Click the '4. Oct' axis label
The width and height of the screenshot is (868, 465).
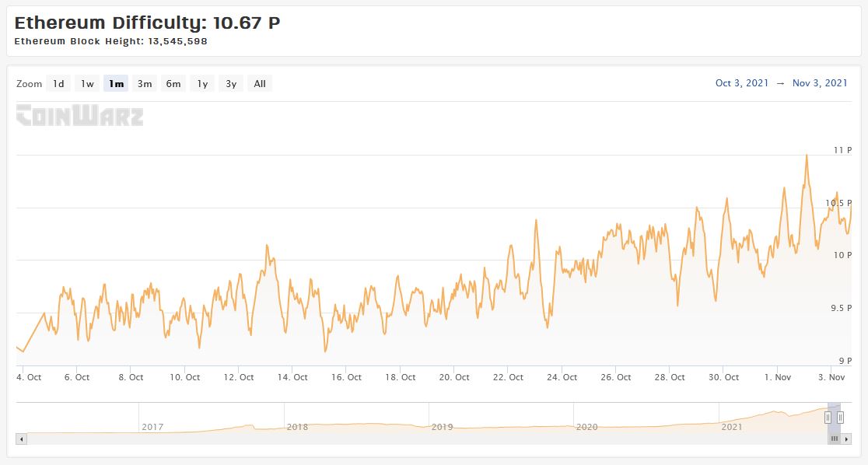coord(30,377)
